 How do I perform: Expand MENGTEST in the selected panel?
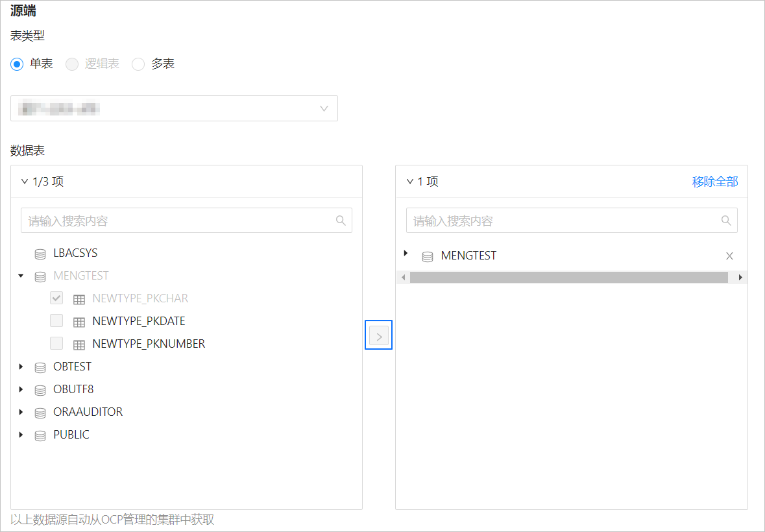coord(406,253)
